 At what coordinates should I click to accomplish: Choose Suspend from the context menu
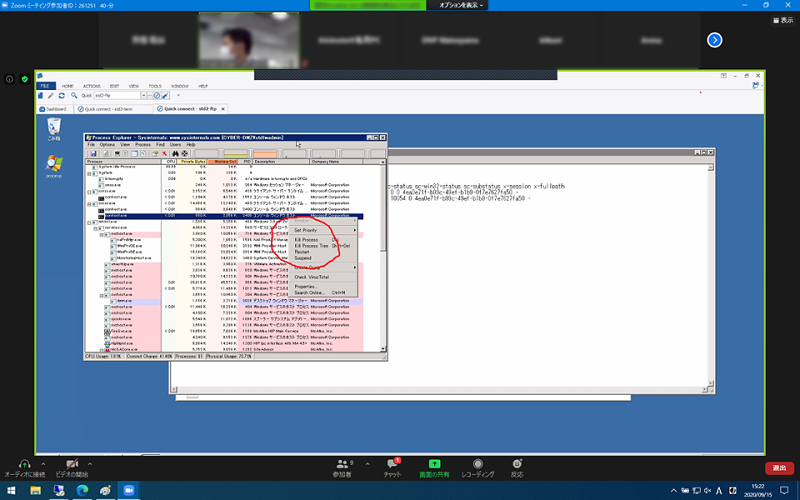pos(303,258)
